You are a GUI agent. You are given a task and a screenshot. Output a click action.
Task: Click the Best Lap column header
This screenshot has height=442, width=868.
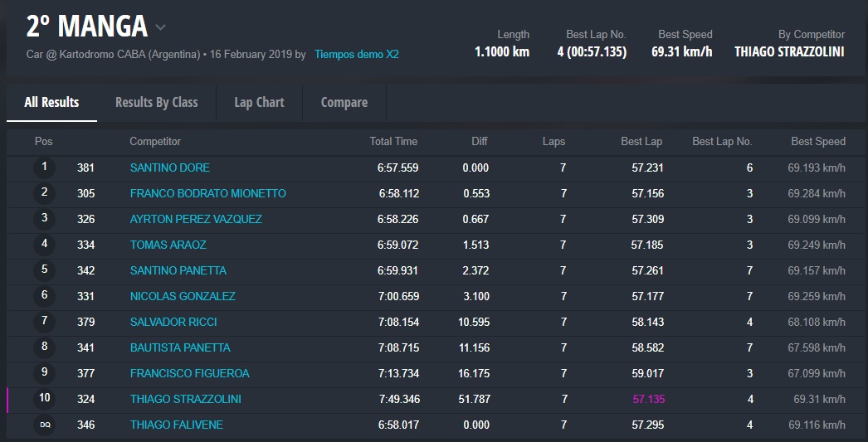coord(641,142)
